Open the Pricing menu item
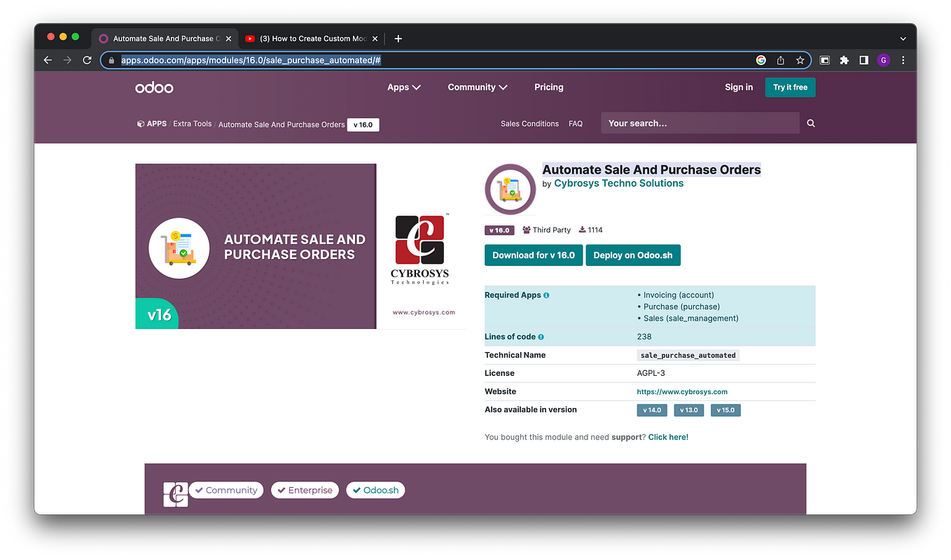Image resolution: width=951 pixels, height=560 pixels. tap(549, 87)
